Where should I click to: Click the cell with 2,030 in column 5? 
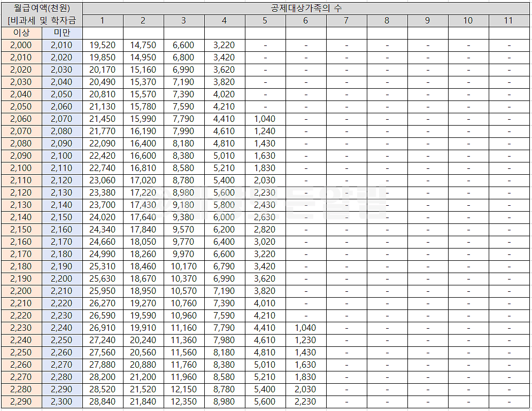(x=265, y=181)
